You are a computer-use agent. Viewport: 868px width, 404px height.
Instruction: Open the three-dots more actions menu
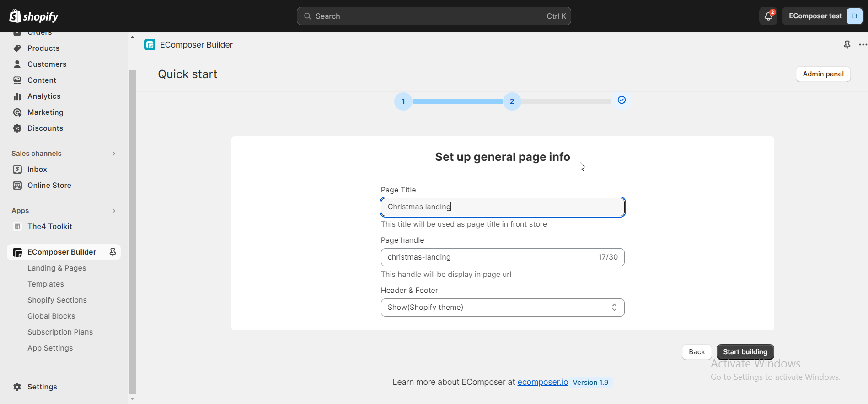[x=863, y=44]
